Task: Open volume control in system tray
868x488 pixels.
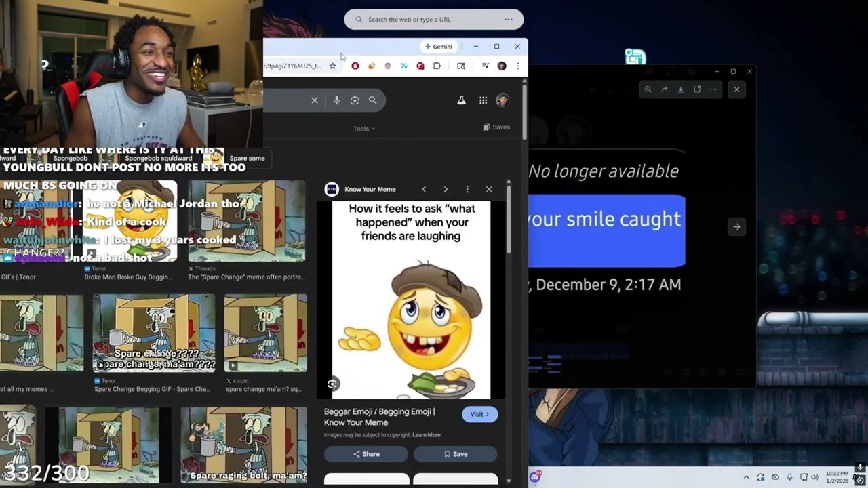Action: pyautogui.click(x=816, y=477)
